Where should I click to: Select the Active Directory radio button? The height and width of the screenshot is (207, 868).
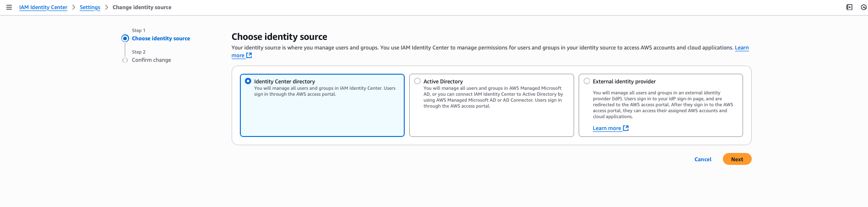(x=418, y=81)
